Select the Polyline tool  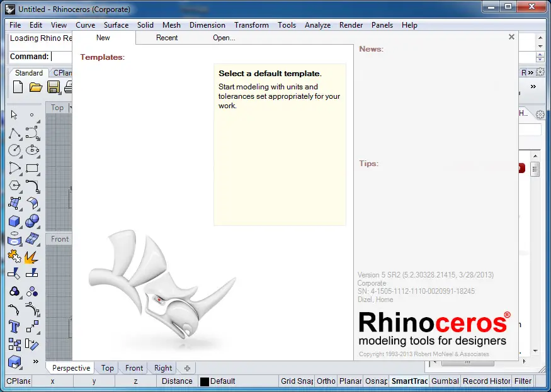14,133
